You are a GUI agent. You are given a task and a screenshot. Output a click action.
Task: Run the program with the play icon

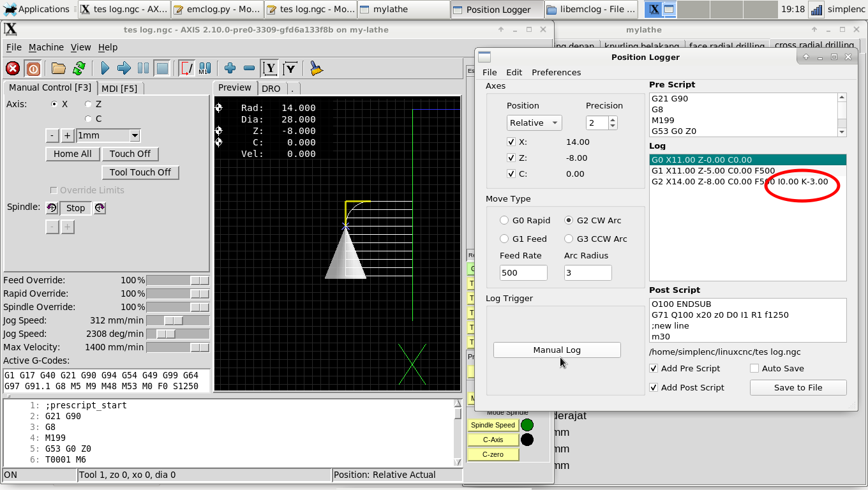click(105, 68)
